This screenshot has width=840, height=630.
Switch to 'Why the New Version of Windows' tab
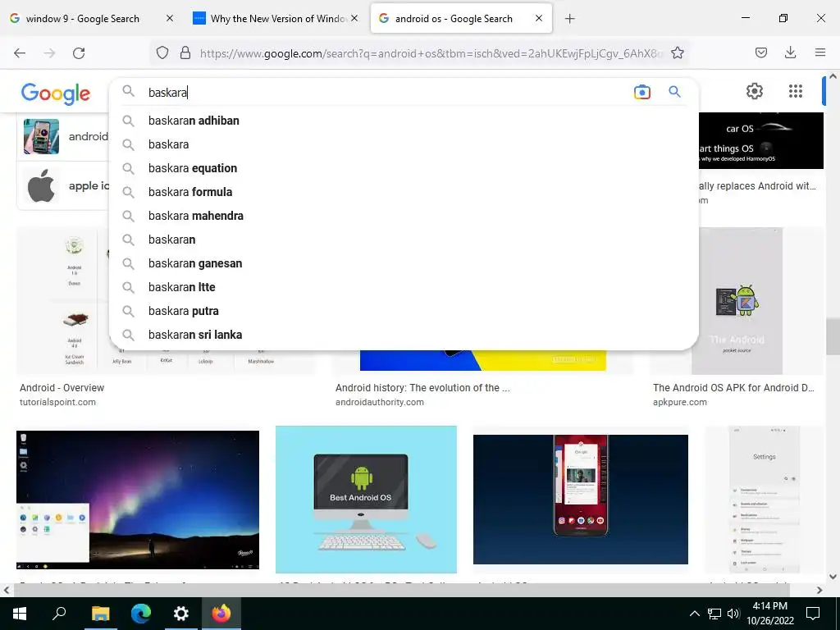[x=277, y=19]
